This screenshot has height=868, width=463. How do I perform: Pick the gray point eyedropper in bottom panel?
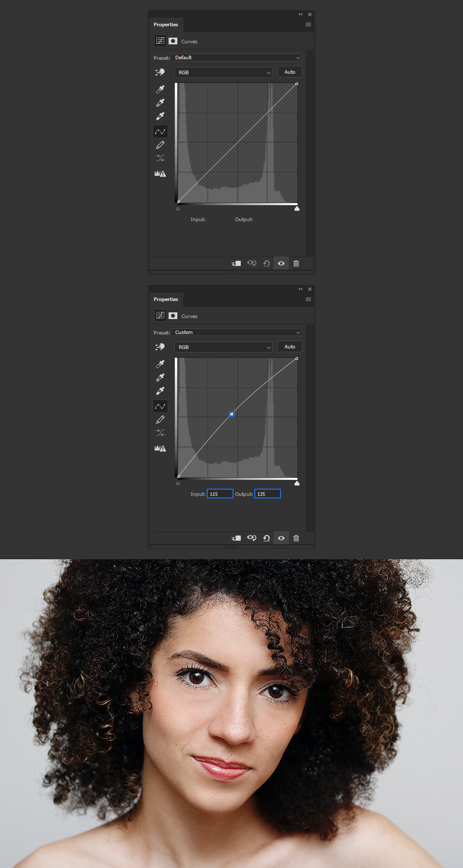point(160,377)
